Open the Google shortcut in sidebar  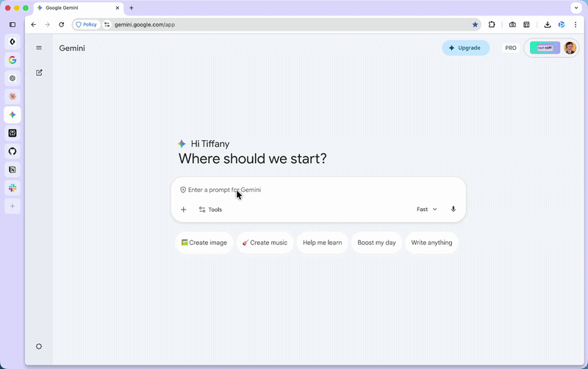point(12,60)
